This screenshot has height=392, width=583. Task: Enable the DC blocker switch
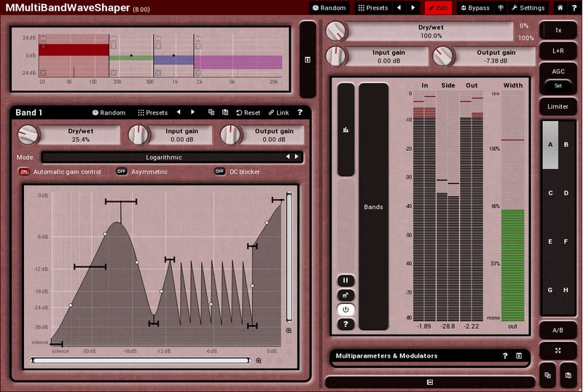click(220, 171)
